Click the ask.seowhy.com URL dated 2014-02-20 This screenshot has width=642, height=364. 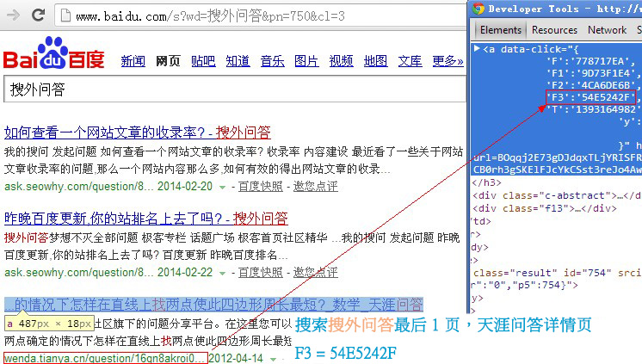(x=79, y=186)
